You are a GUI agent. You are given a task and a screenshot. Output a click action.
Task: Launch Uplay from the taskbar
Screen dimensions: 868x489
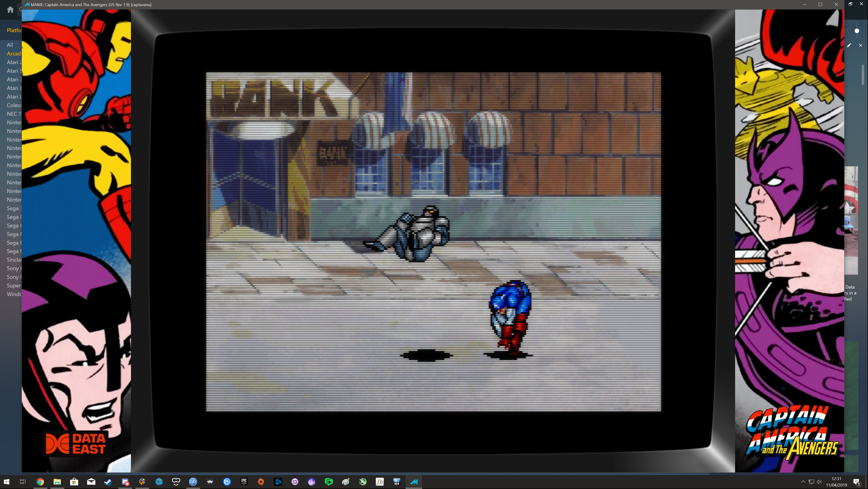[227, 482]
